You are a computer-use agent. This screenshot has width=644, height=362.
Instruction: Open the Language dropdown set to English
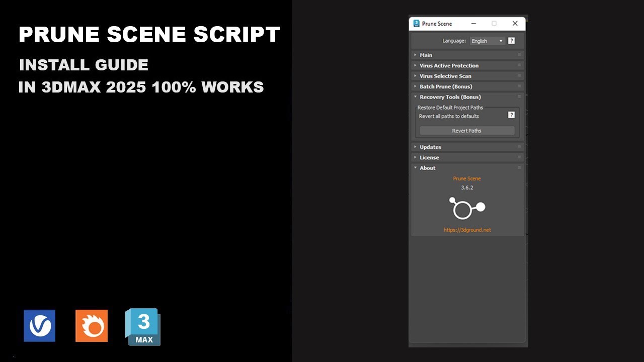[x=487, y=41]
